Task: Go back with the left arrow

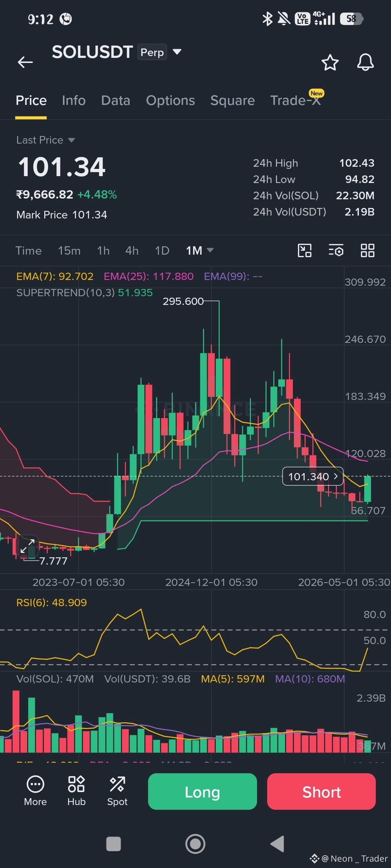Action: [25, 62]
